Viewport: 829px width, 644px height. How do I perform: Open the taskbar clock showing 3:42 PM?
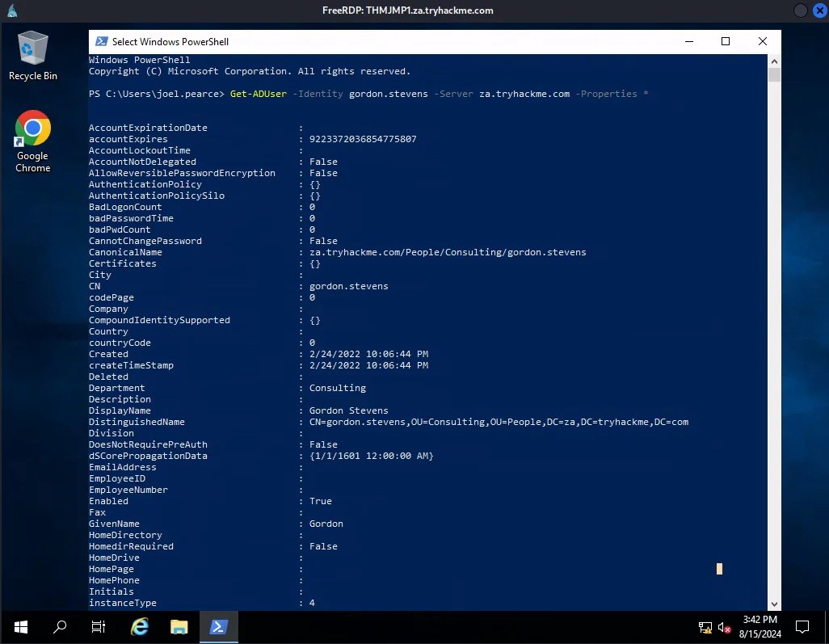[760, 626]
